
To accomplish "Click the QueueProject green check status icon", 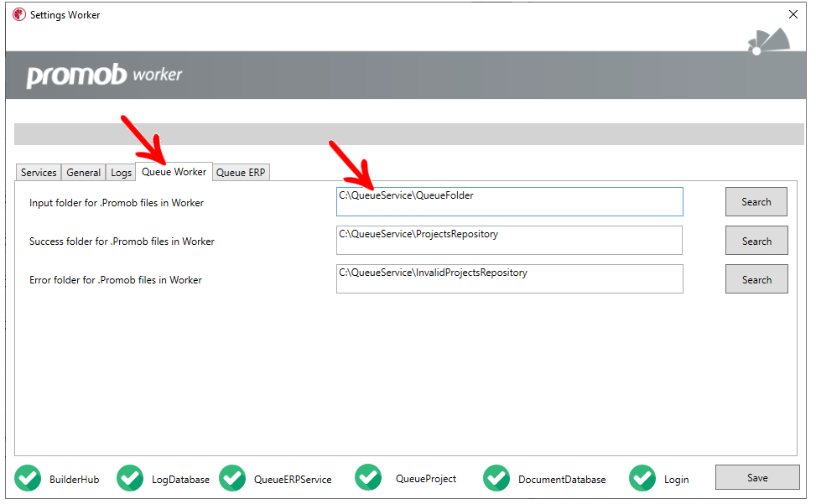I will [x=368, y=477].
